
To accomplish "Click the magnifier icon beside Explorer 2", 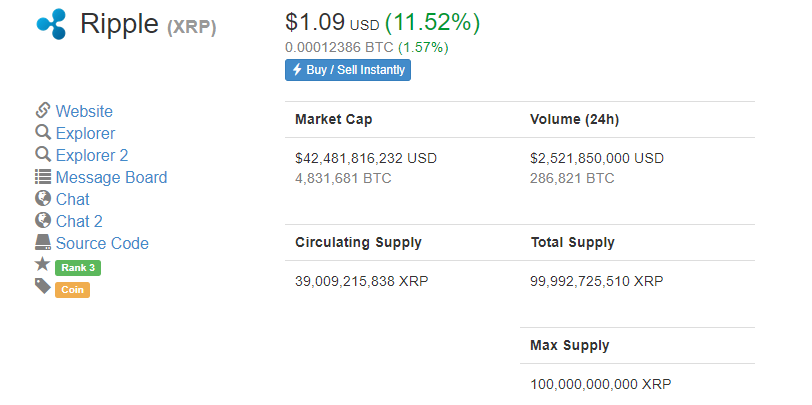I will 43,154.
